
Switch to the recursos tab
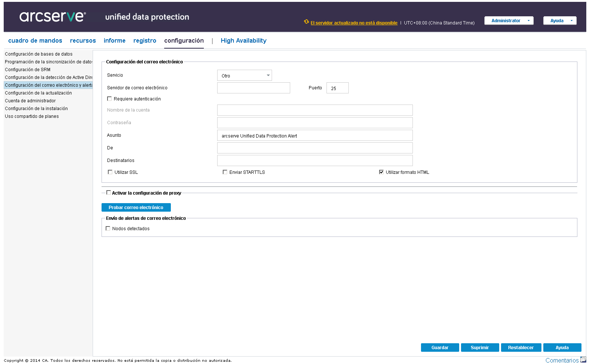(83, 41)
